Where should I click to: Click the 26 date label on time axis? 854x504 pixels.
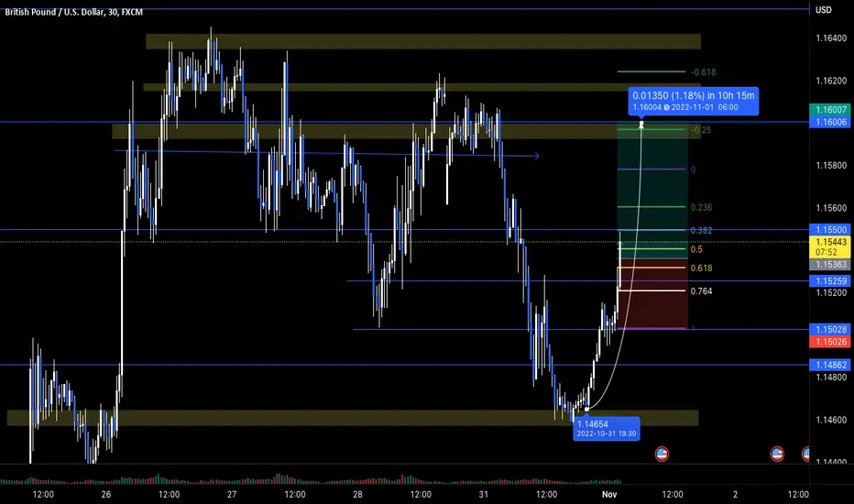click(x=105, y=494)
